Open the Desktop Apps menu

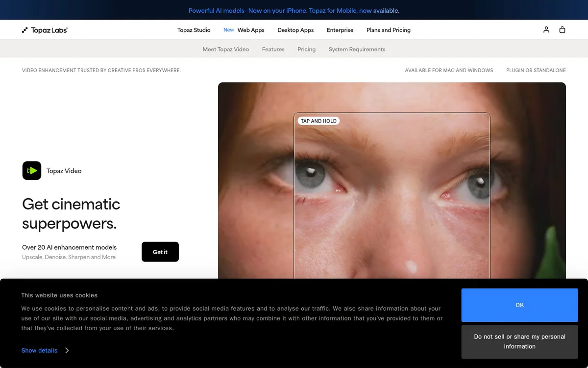295,30
